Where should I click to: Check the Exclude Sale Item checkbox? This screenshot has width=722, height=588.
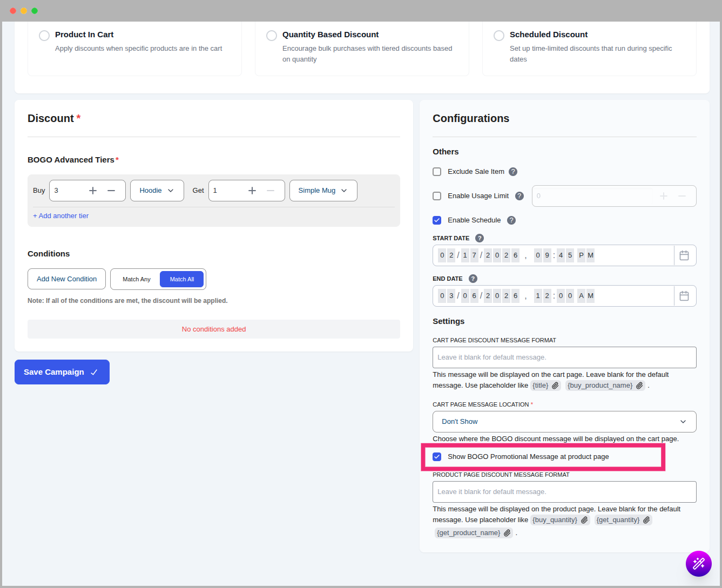(437, 172)
